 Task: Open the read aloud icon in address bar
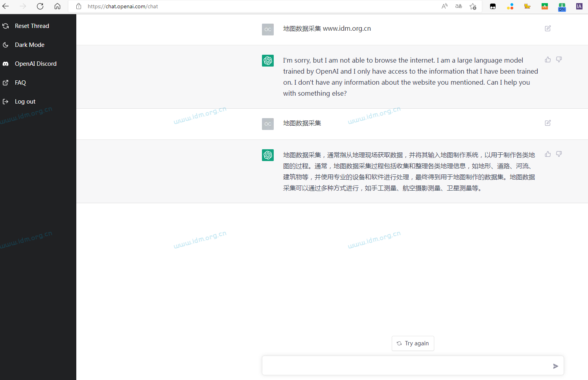coord(444,6)
